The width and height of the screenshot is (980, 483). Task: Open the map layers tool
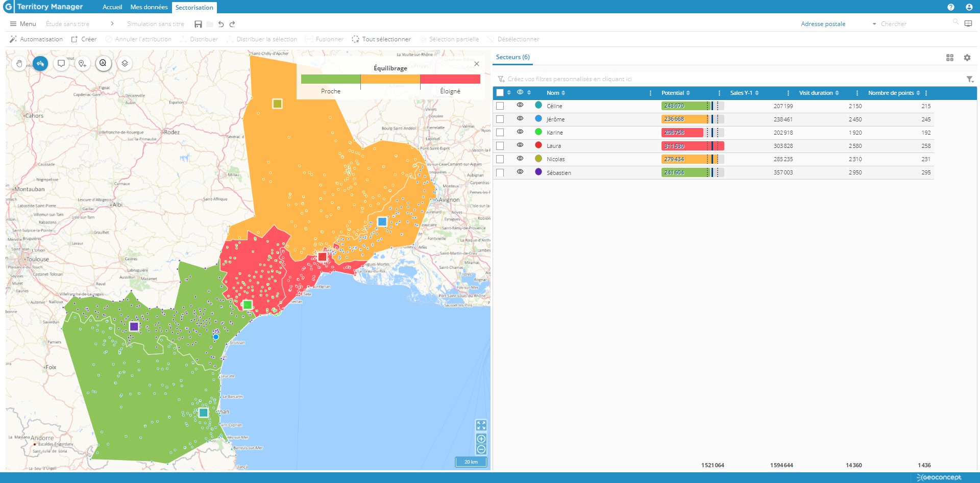click(125, 64)
